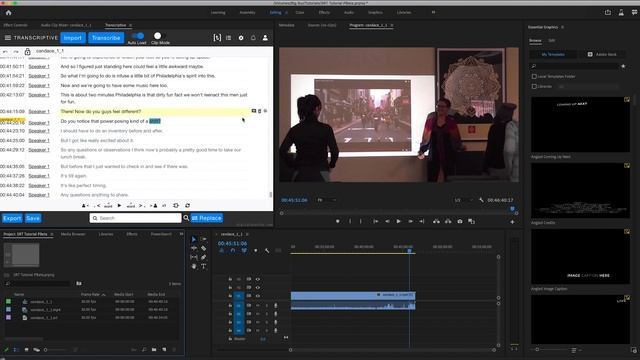Open the Transcriptive panel tab menu
Image resolution: width=640 pixels, height=360 pixels.
(130, 25)
